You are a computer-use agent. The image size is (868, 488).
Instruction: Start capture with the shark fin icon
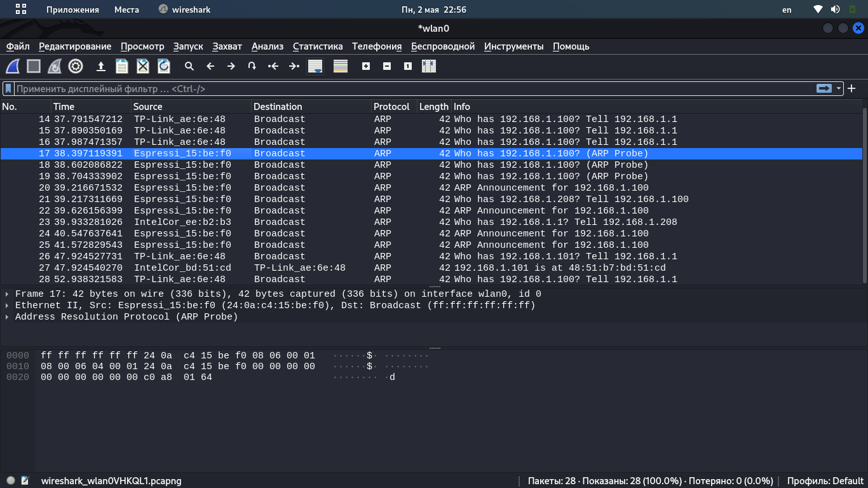tap(13, 66)
